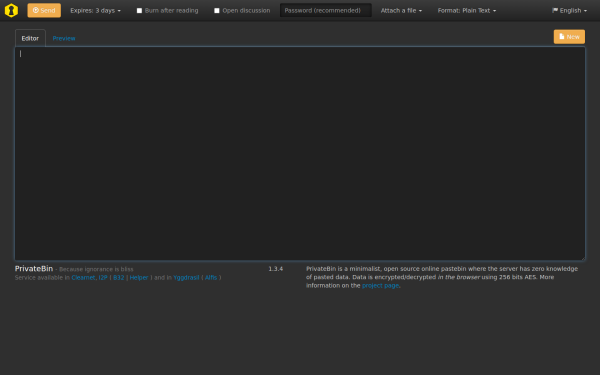Click the PrivateBin keyhole logo icon

tap(11, 10)
